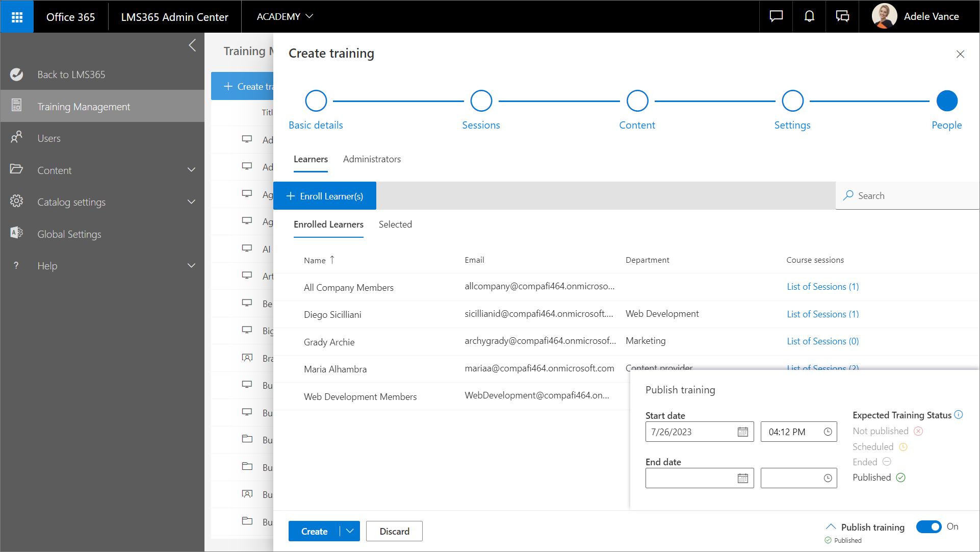This screenshot has width=980, height=552.
Task: Switch to the Administrators tab
Action: coord(372,159)
